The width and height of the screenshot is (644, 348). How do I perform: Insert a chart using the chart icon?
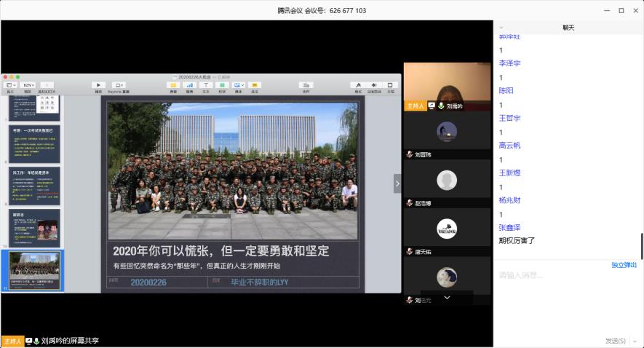(x=190, y=85)
